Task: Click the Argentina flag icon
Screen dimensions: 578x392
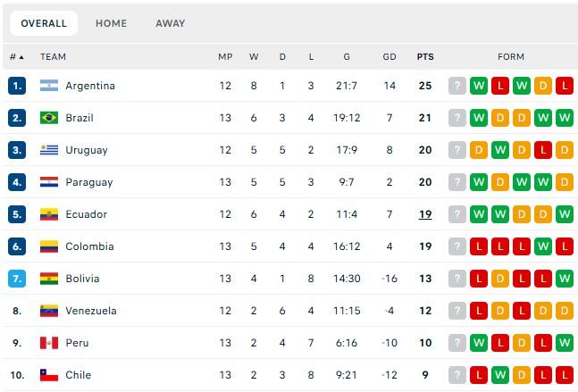Action: (x=49, y=86)
